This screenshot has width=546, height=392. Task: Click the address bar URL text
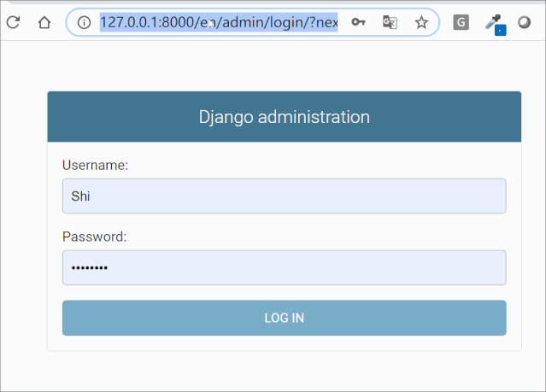tap(218, 23)
